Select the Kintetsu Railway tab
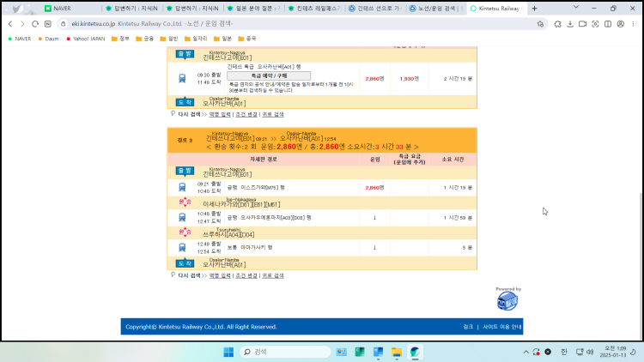 497,9
